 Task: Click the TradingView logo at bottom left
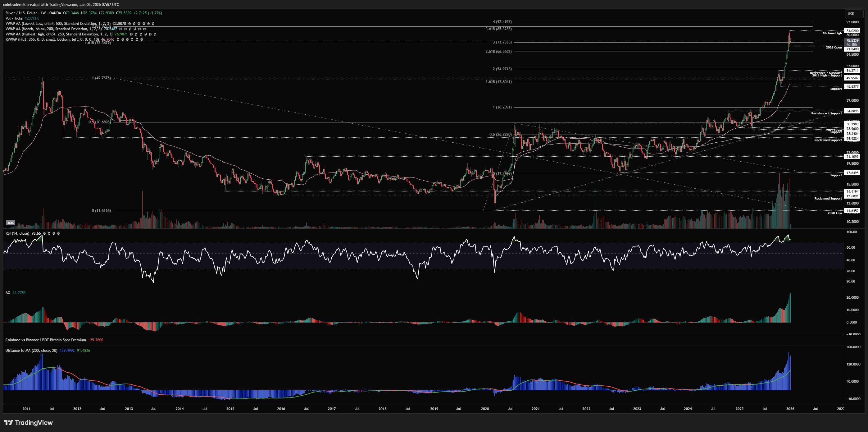click(28, 423)
